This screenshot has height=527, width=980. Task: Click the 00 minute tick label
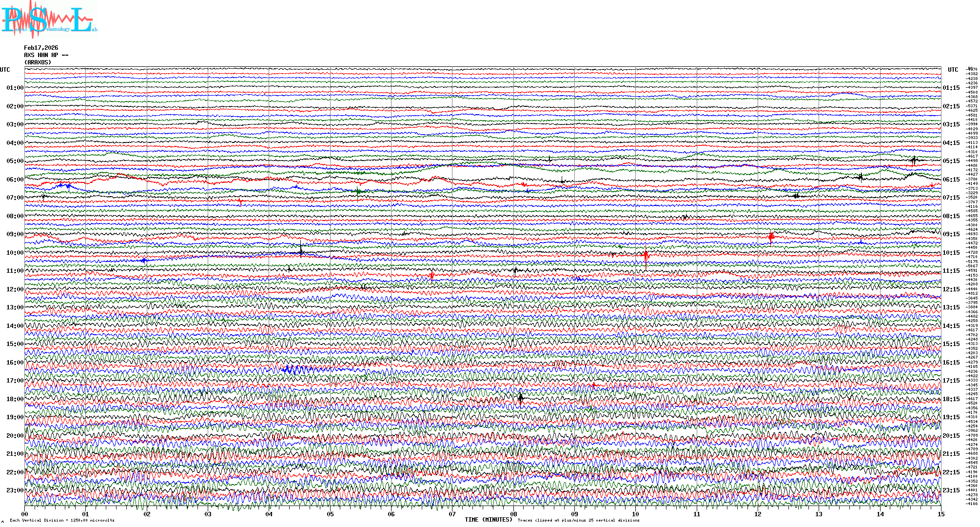coord(25,514)
